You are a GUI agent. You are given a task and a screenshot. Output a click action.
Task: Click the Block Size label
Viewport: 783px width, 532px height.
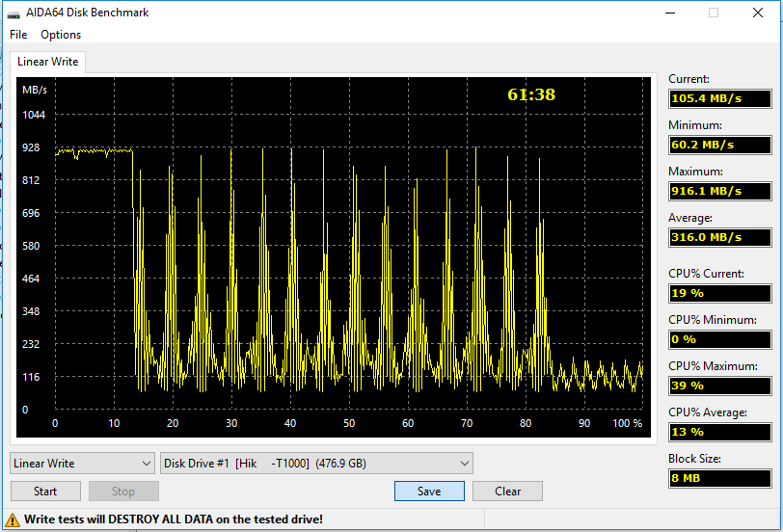(694, 459)
